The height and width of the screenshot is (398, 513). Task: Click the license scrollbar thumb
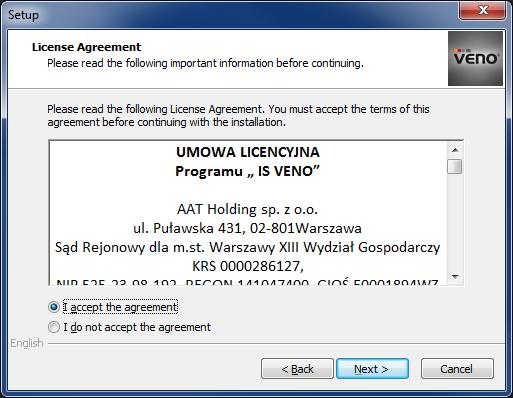point(455,166)
